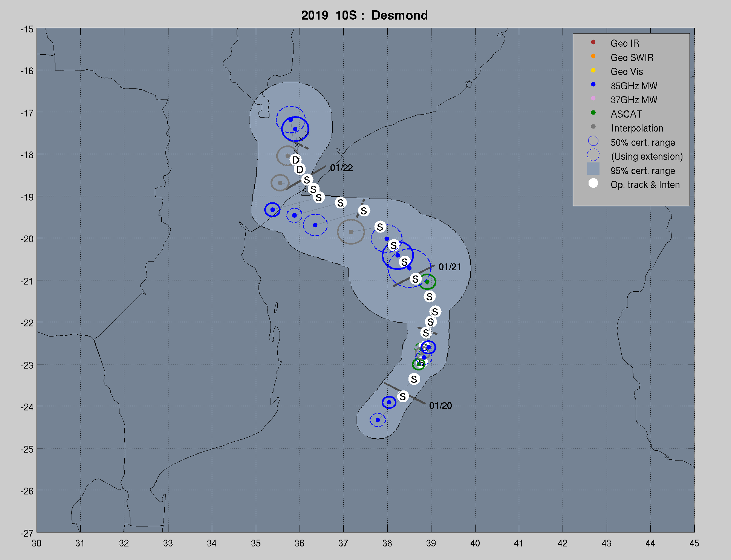Click the red Geo IR legend dot
The width and height of the screenshot is (731, 560).
coord(593,42)
